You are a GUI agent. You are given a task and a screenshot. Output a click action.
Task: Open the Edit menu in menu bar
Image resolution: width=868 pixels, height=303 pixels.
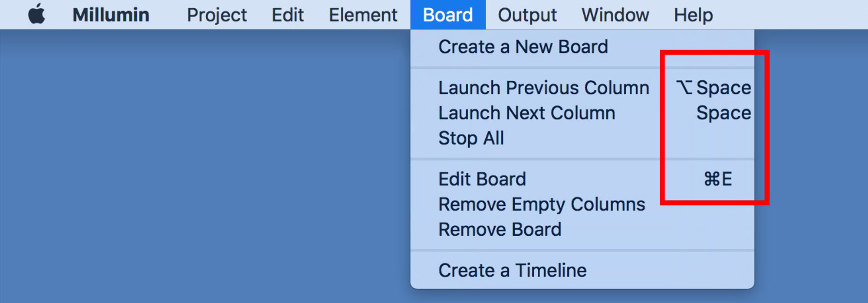287,15
